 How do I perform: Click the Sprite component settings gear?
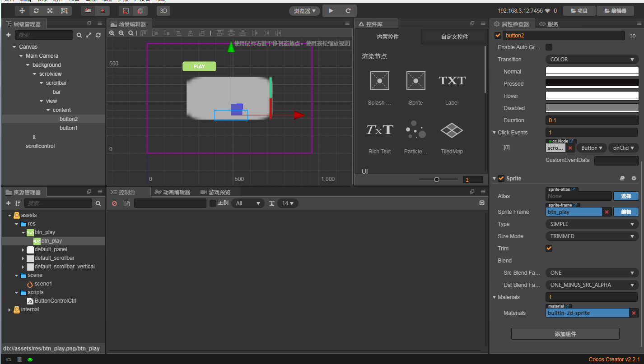pos(634,179)
